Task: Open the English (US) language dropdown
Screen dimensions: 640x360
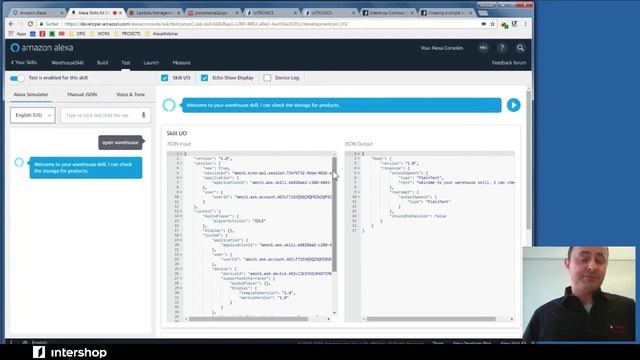Action: coord(33,116)
